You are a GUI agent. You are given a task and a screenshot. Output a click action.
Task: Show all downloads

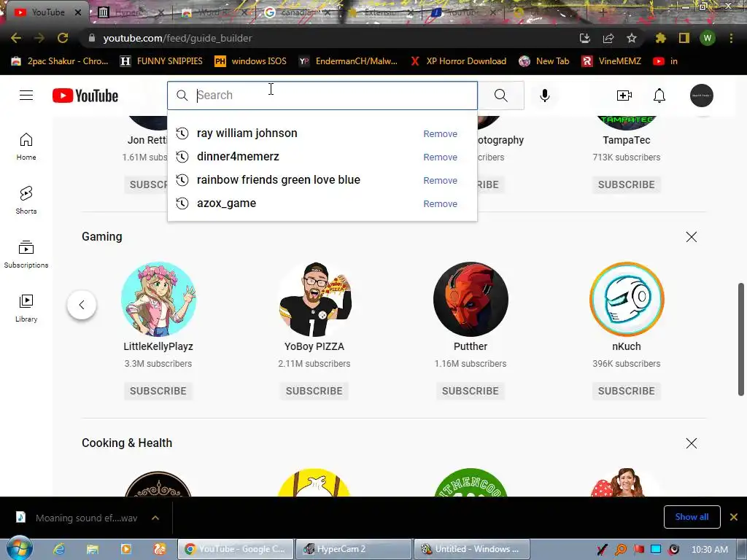tap(692, 517)
